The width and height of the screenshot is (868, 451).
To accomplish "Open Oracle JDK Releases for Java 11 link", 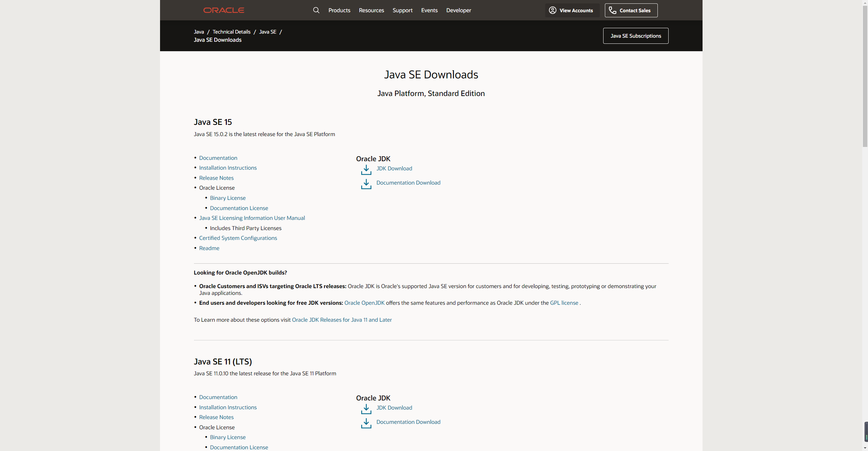I will [x=342, y=320].
